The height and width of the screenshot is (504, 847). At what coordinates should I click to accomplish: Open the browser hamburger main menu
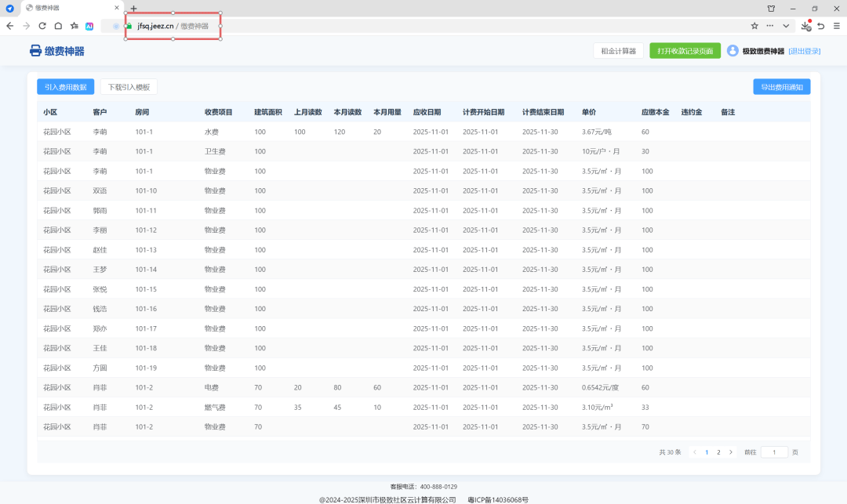click(836, 26)
